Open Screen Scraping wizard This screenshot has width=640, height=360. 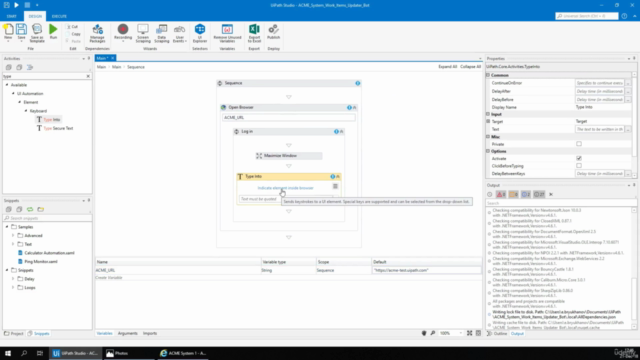click(x=143, y=33)
